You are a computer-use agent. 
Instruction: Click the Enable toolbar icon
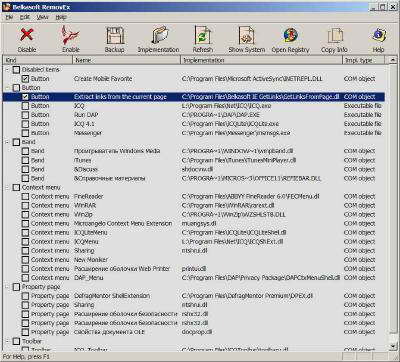(x=71, y=35)
